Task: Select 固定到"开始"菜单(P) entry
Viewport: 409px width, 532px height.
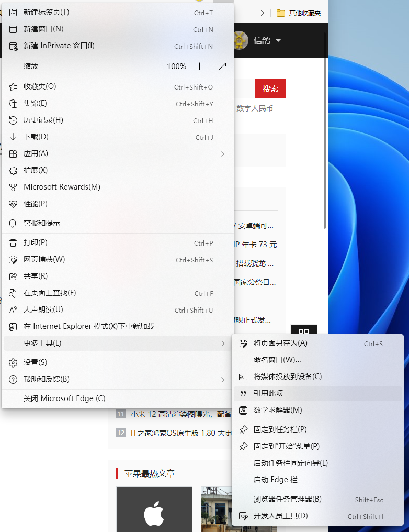Action: tap(318, 447)
